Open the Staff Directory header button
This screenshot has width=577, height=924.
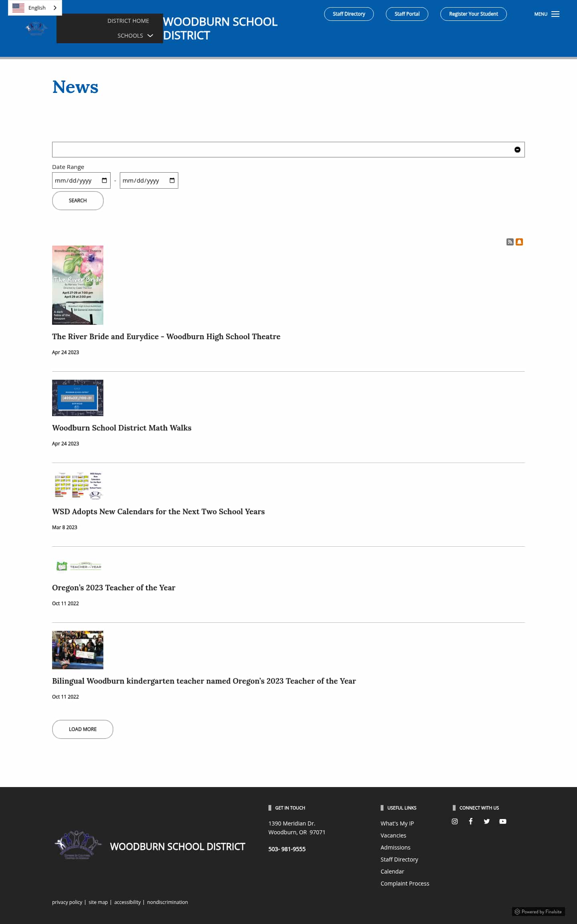[x=349, y=14]
